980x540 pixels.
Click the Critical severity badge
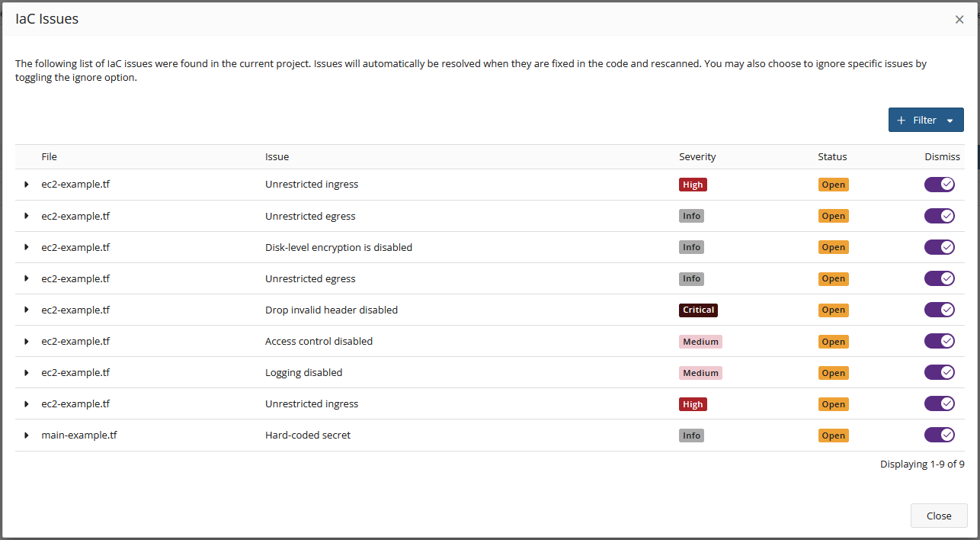pos(698,310)
